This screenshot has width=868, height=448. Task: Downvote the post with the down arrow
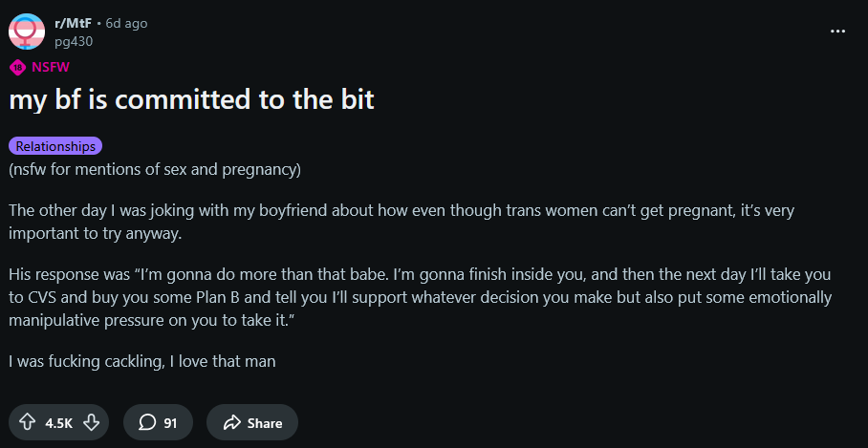coord(91,423)
